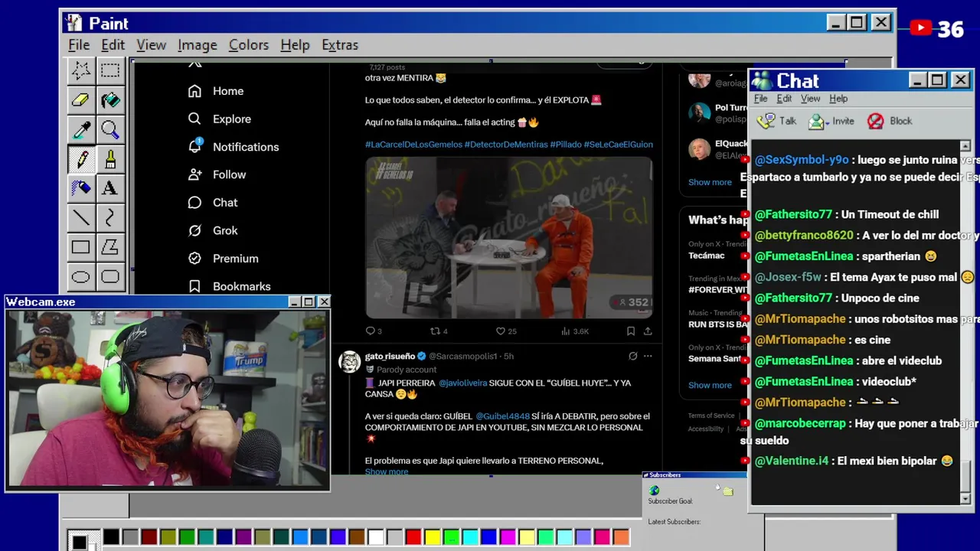980x551 pixels.
Task: Click the Invite button in Chat
Action: coord(831,121)
